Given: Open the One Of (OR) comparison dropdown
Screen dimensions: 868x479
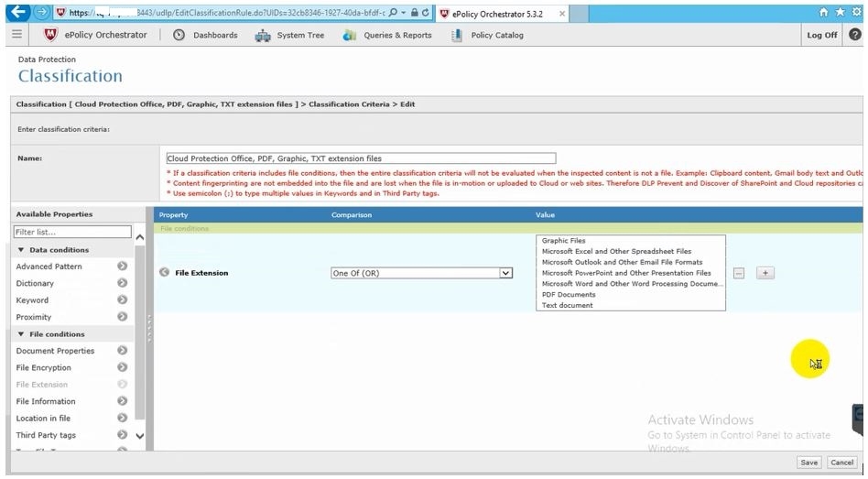Looking at the screenshot, I should [x=505, y=273].
